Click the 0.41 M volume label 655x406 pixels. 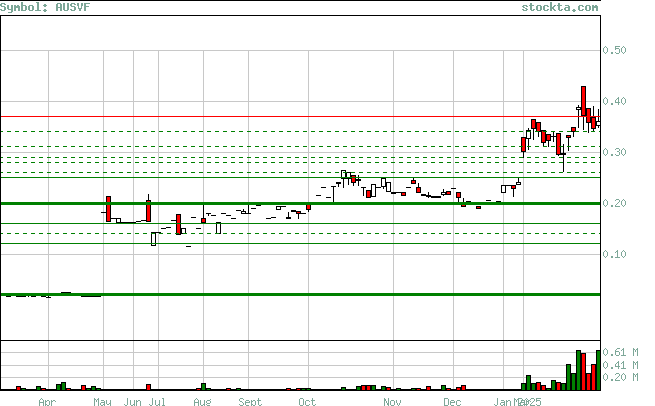coord(620,365)
